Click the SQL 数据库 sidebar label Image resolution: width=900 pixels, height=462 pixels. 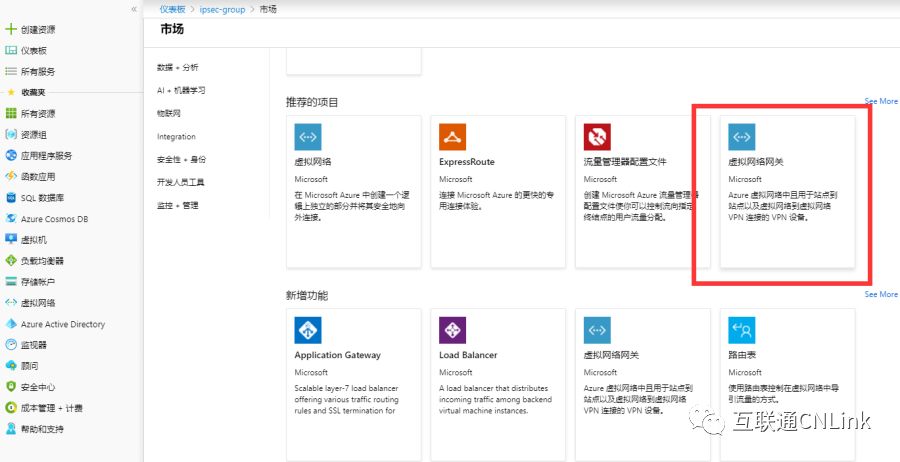[x=42, y=198]
